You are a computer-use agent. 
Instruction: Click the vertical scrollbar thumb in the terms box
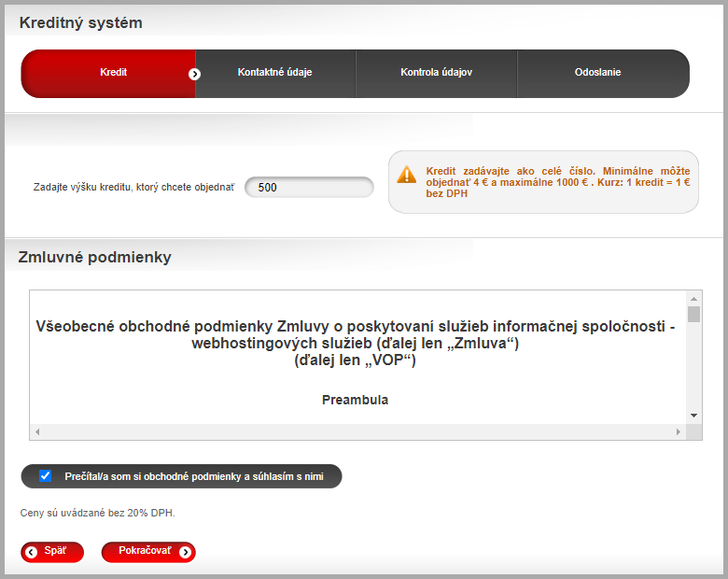pos(693,314)
